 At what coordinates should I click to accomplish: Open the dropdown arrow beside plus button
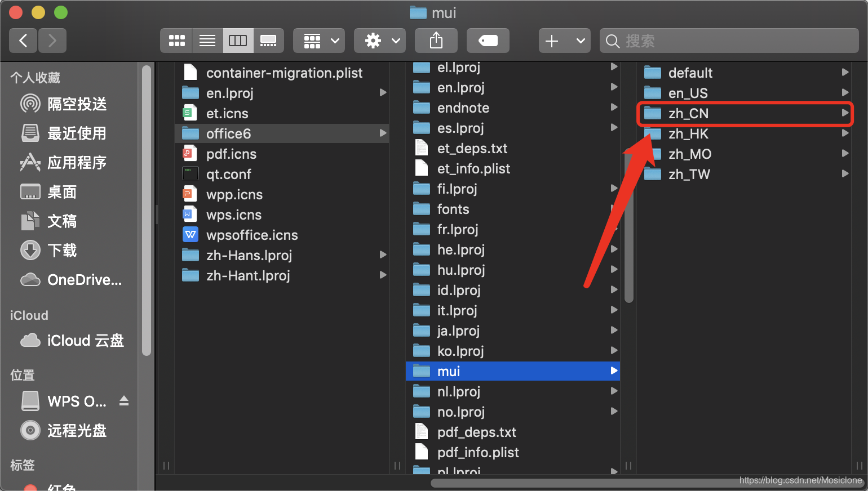pos(580,41)
